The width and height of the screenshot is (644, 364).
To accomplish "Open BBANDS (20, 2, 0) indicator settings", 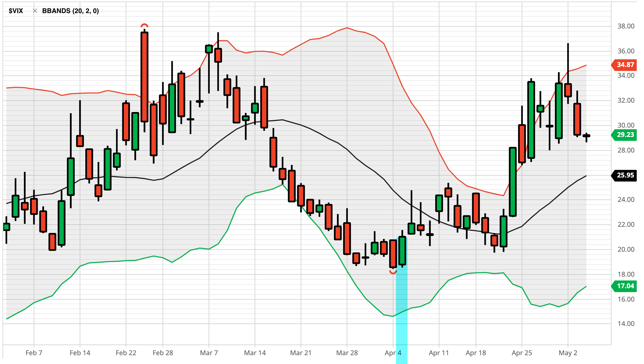I will (70, 11).
